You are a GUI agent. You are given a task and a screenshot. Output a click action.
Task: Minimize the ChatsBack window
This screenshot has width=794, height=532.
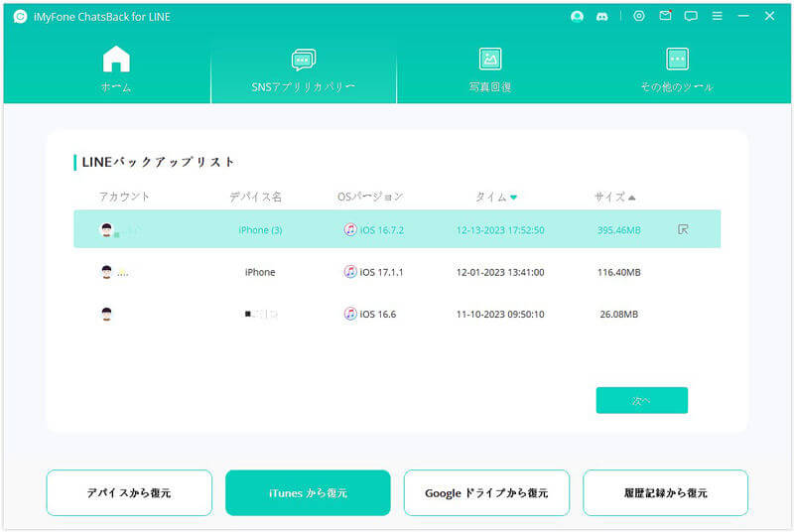pyautogui.click(x=743, y=16)
